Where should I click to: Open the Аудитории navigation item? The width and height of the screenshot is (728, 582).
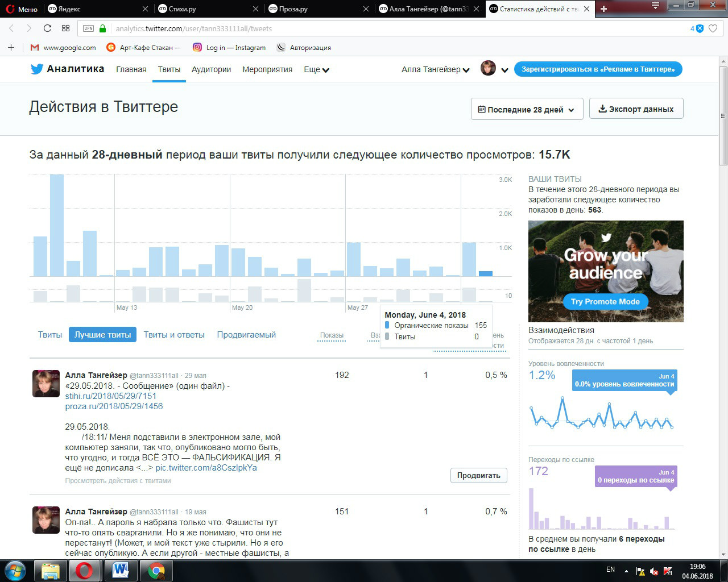212,69
